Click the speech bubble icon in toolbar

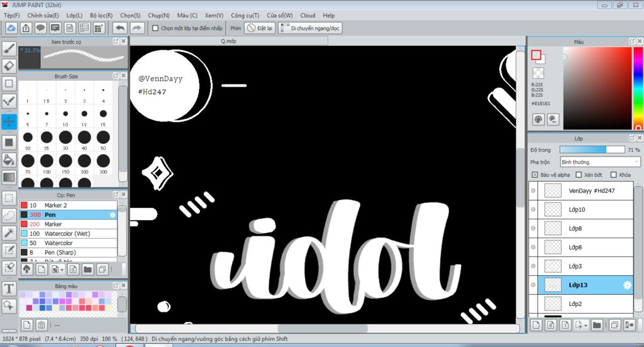40,28
